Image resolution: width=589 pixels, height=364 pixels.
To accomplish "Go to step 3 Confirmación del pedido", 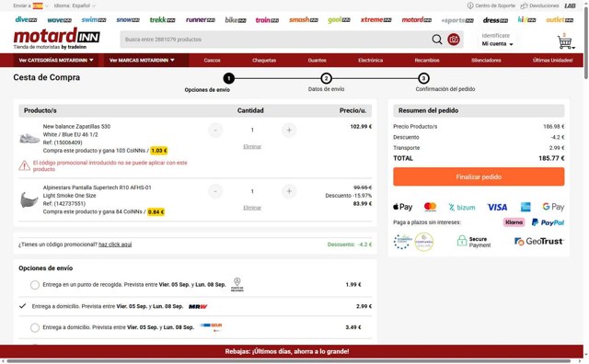I will click(x=423, y=78).
